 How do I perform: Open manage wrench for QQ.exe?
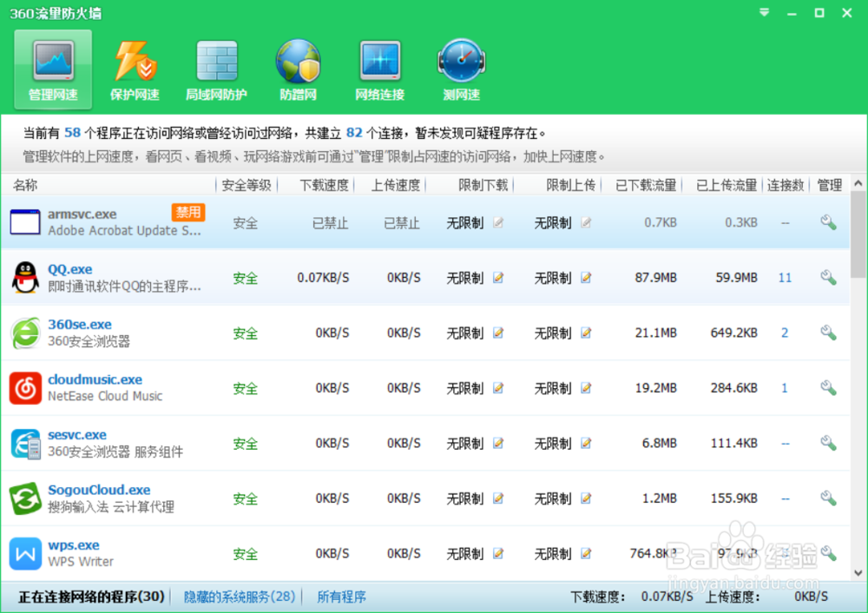click(828, 278)
